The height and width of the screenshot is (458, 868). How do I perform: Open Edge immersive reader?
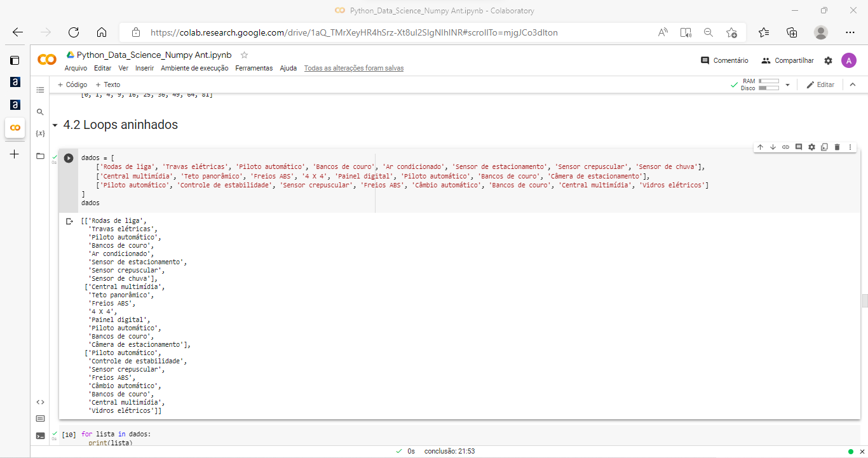(686, 32)
